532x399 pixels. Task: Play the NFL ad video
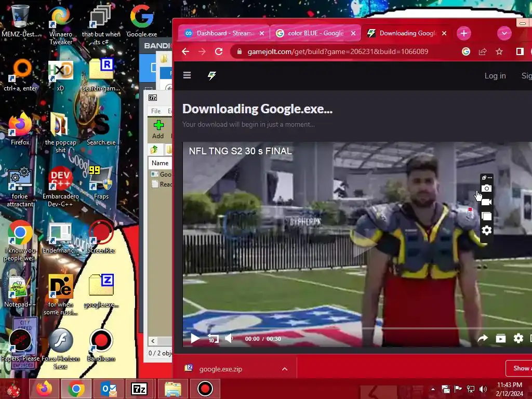tap(195, 338)
